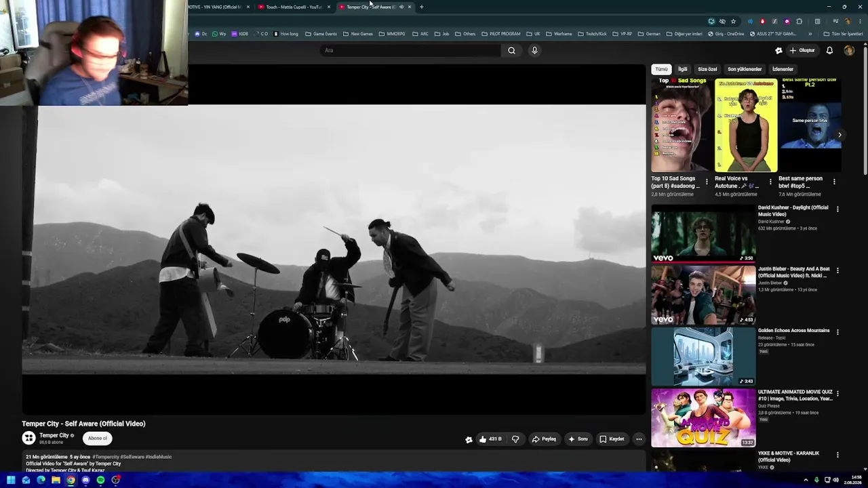
Task: Open File Explorer from the taskbar
Action: coord(56,480)
